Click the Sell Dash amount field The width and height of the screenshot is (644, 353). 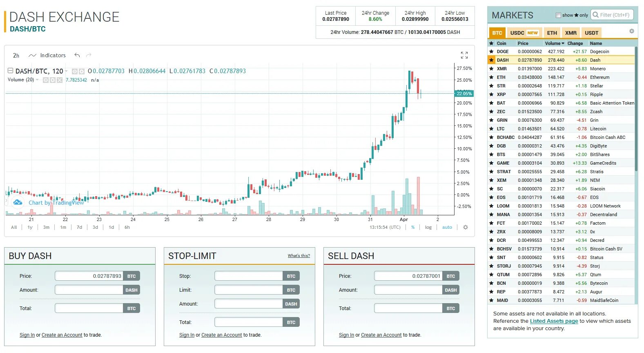point(408,290)
